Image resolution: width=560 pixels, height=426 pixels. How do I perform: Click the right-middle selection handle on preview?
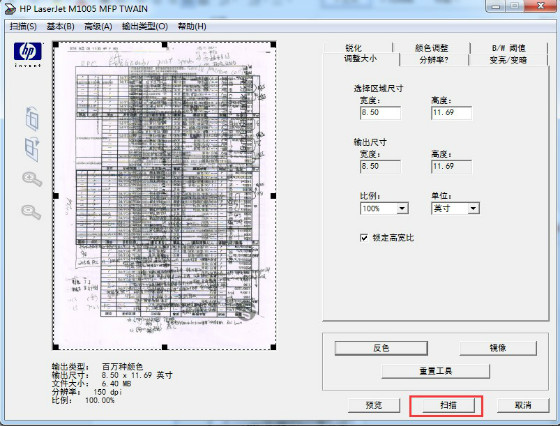tap(273, 196)
